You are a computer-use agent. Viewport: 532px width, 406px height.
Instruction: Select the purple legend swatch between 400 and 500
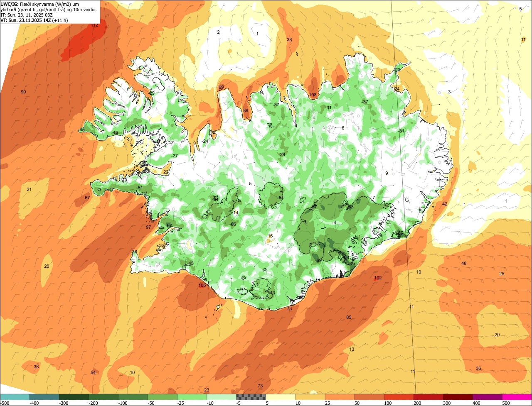(488, 397)
